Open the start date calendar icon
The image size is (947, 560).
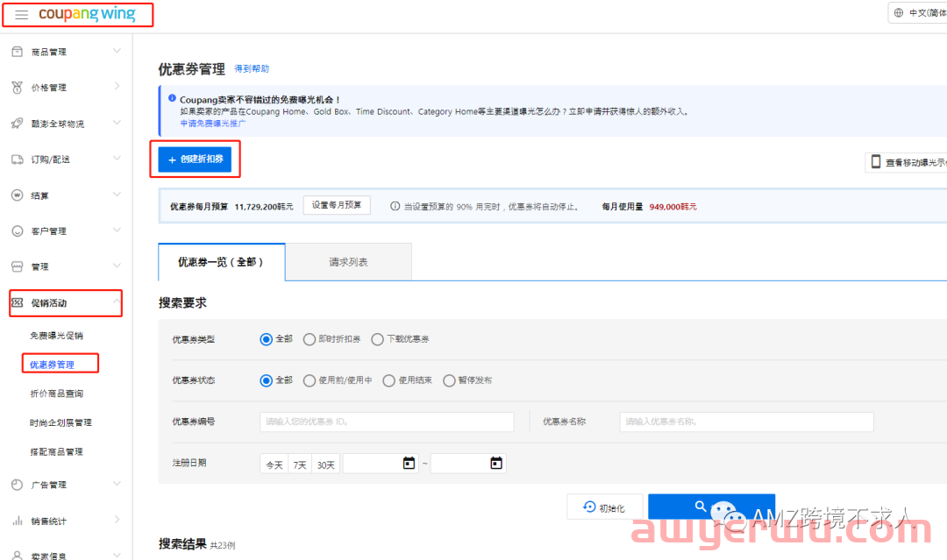pos(409,463)
